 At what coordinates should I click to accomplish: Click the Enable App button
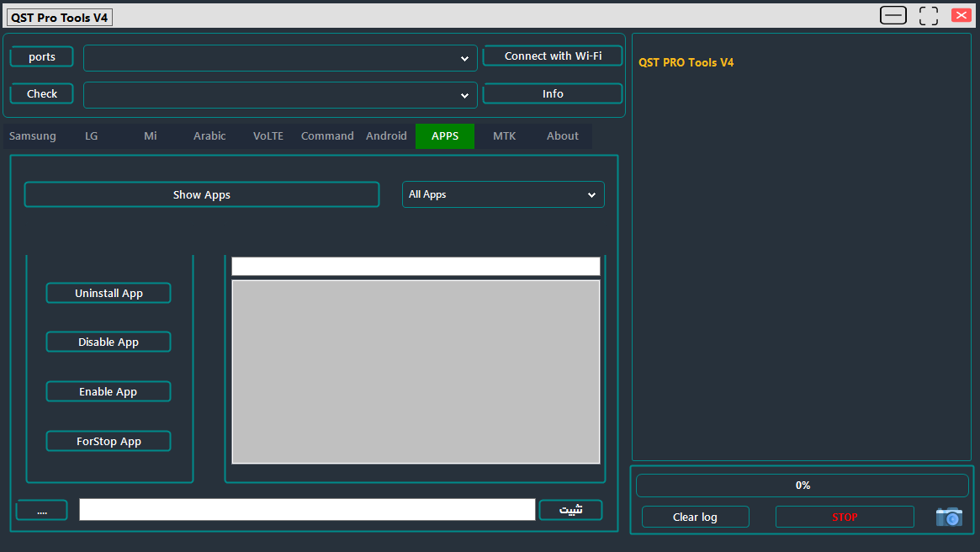point(109,392)
